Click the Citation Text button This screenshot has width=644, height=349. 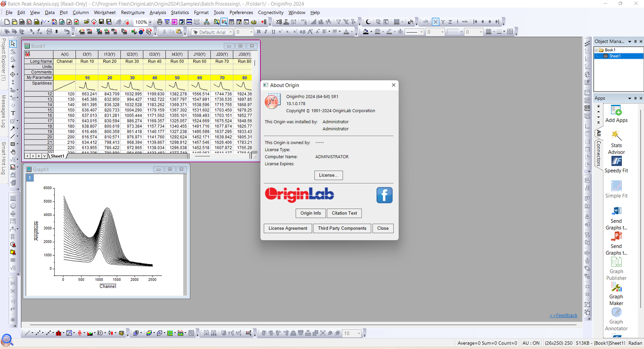[x=344, y=213]
